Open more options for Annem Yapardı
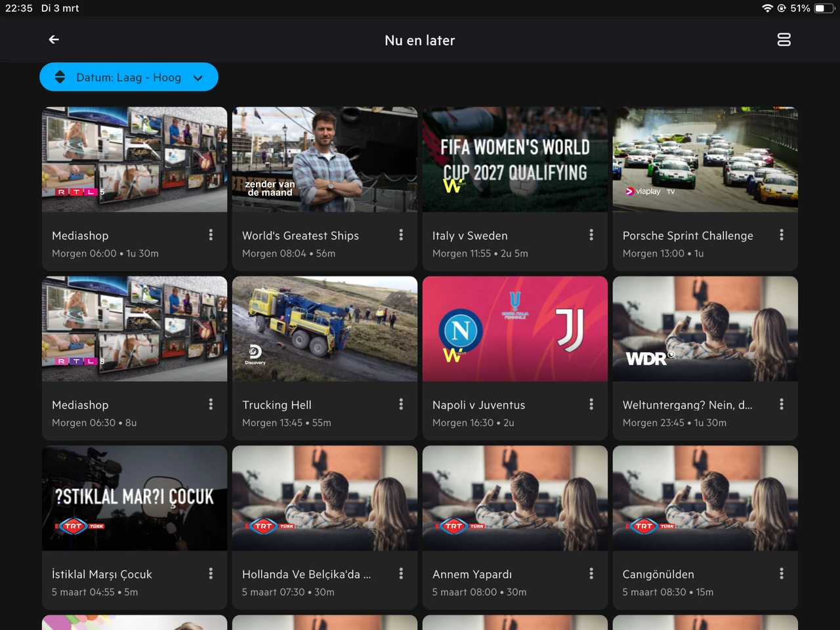Image resolution: width=840 pixels, height=630 pixels. pos(591,574)
